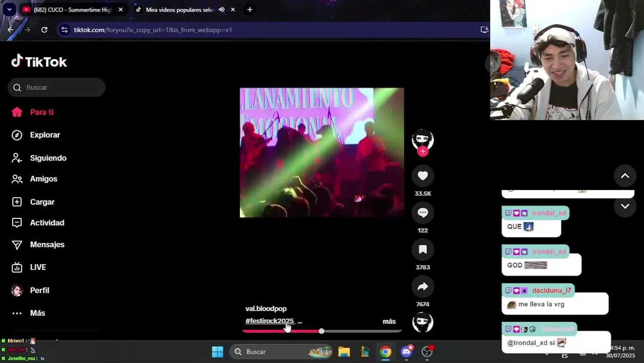
Task: Click the Windows taskbar Buscar search box
Action: (281, 352)
